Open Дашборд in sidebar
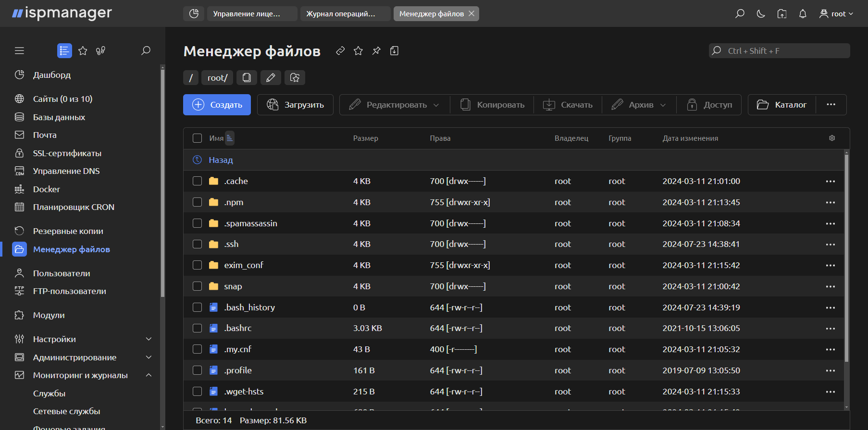The image size is (868, 430). pyautogui.click(x=52, y=75)
